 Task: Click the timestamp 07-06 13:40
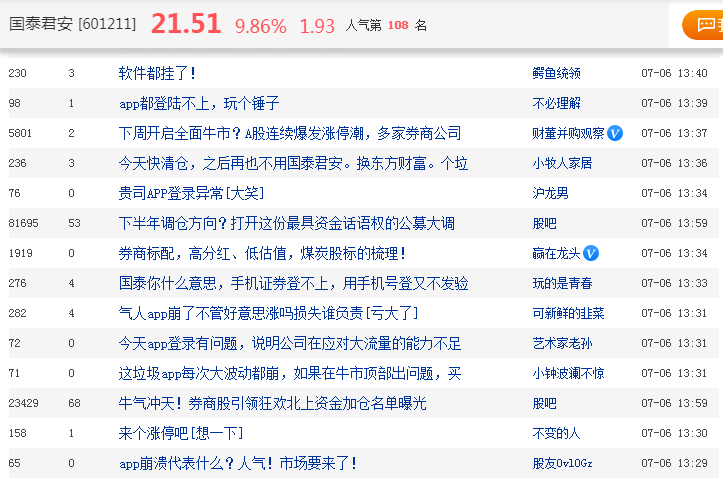click(x=674, y=73)
